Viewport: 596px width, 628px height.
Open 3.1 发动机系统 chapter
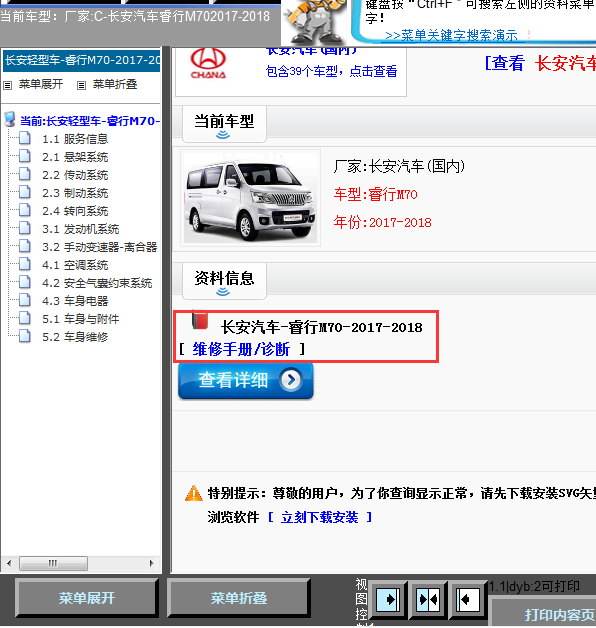point(81,229)
